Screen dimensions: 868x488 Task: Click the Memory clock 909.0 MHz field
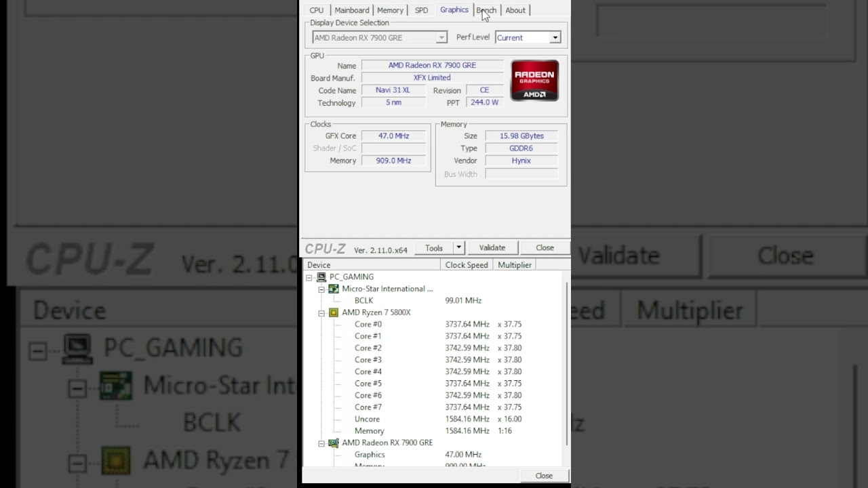(x=394, y=161)
